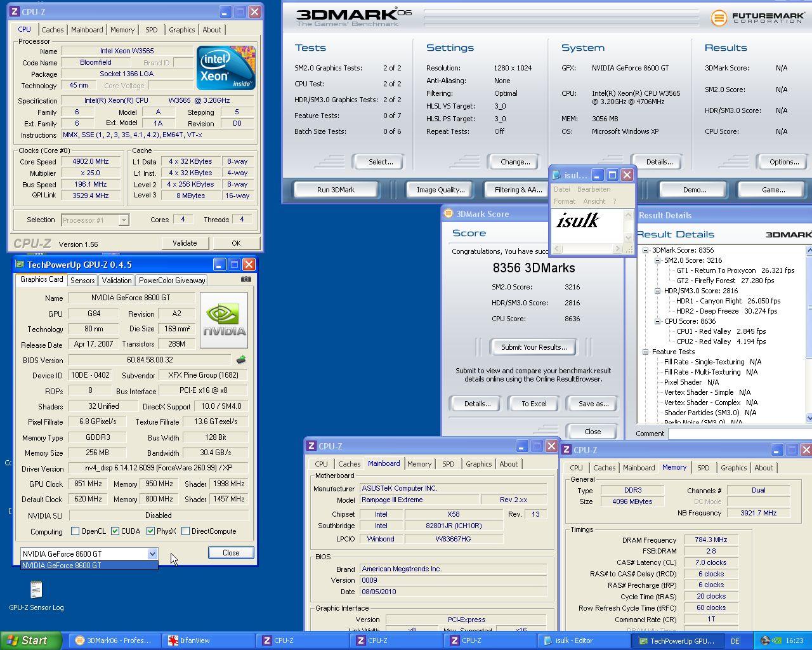Toggle the OpenCL checkbox
Screen dimensions: 812x650
tap(75, 531)
